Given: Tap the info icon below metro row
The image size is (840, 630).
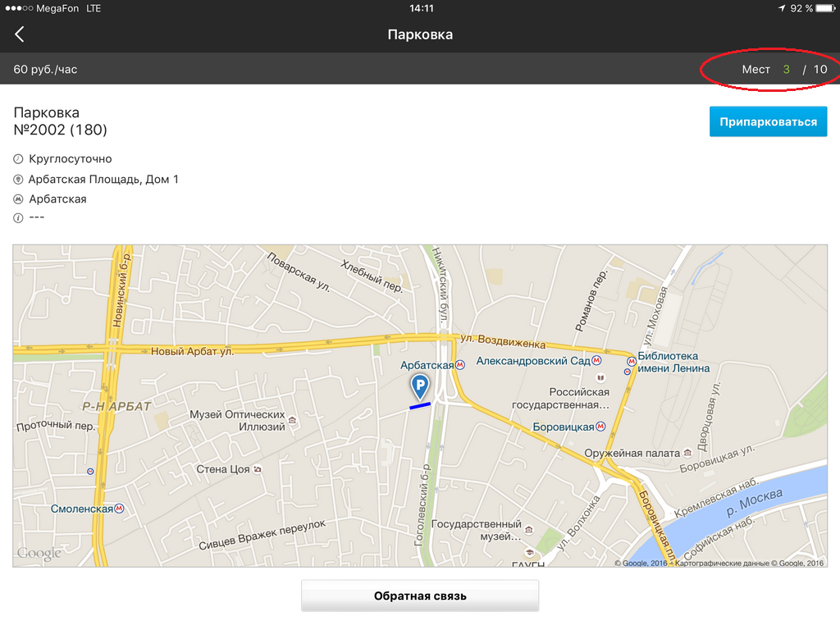Looking at the screenshot, I should [18, 218].
